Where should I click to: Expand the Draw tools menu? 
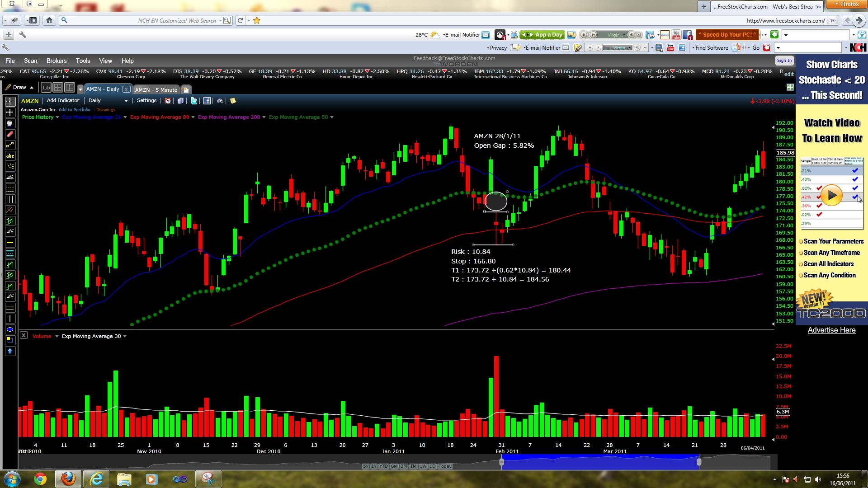[x=19, y=87]
